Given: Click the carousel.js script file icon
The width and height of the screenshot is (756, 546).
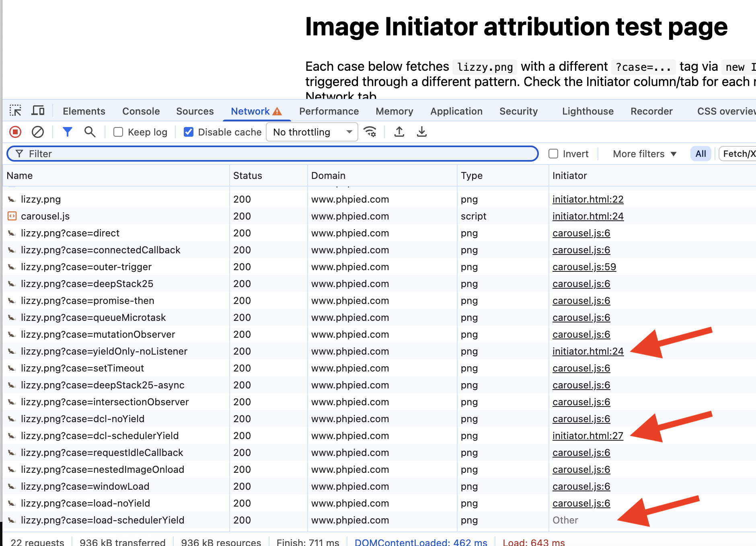Looking at the screenshot, I should point(12,216).
